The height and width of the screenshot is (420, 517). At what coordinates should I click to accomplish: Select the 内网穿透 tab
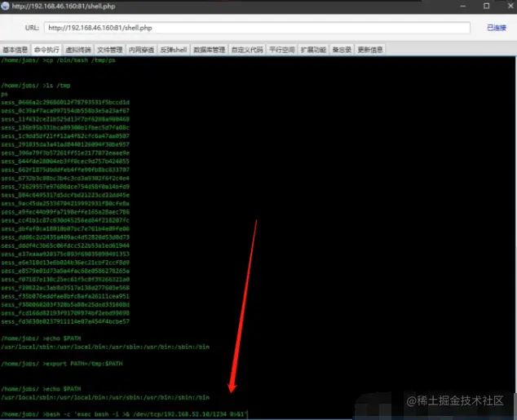point(141,50)
